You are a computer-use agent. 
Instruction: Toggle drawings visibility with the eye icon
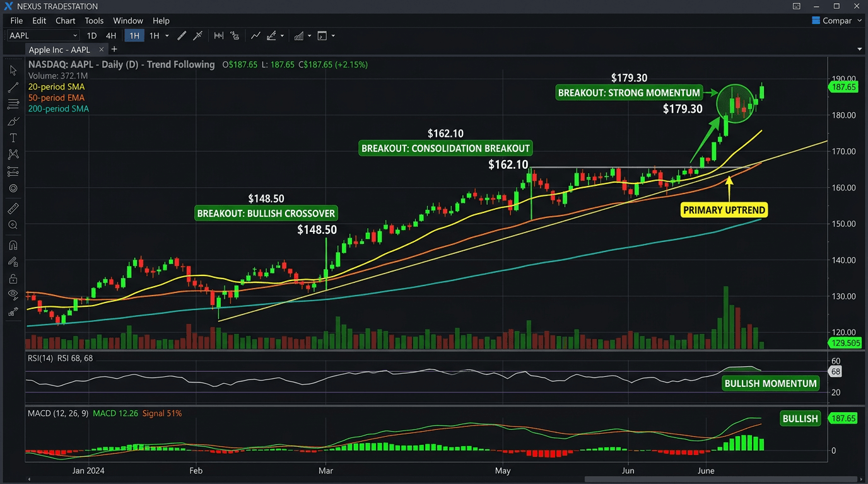tap(13, 294)
